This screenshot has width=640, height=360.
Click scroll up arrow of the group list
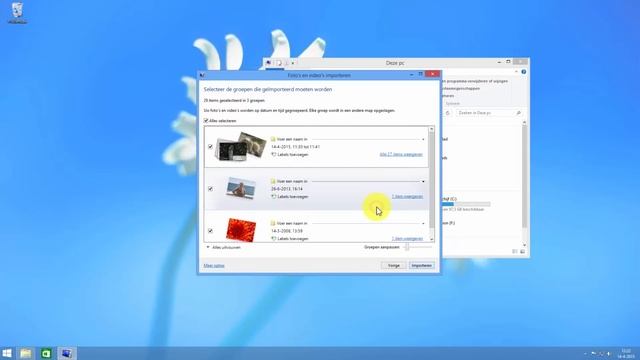tap(431, 129)
